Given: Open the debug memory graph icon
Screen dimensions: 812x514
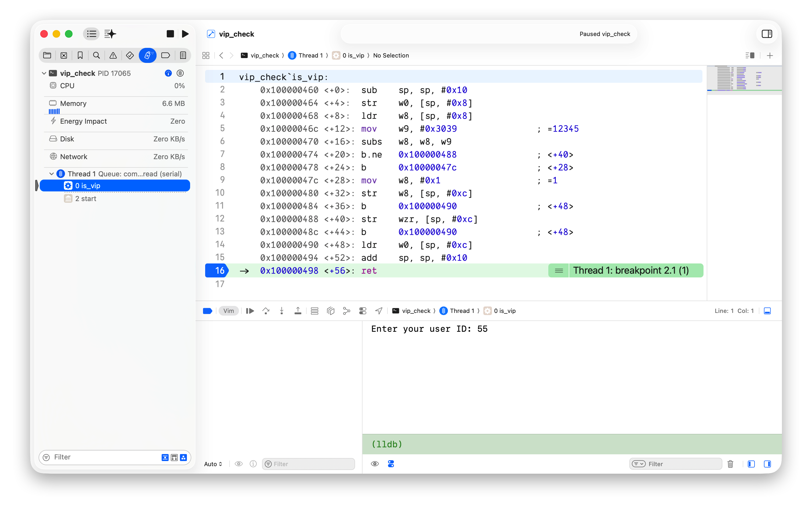Looking at the screenshot, I should click(x=346, y=311).
